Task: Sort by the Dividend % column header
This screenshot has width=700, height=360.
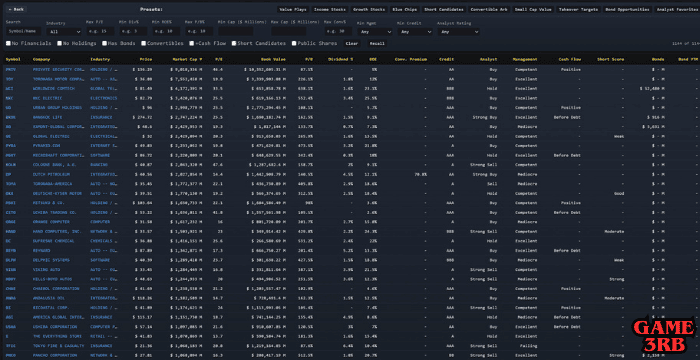Action: [x=341, y=59]
